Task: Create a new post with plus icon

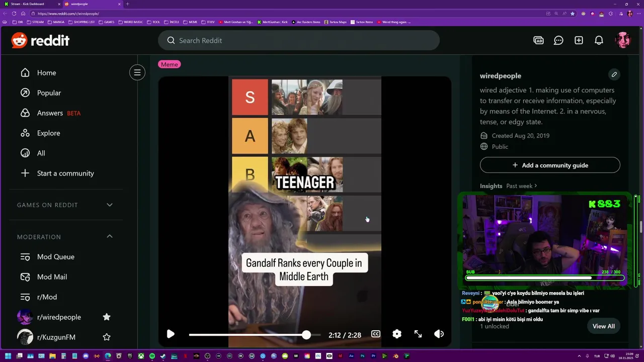Action: tap(579, 40)
